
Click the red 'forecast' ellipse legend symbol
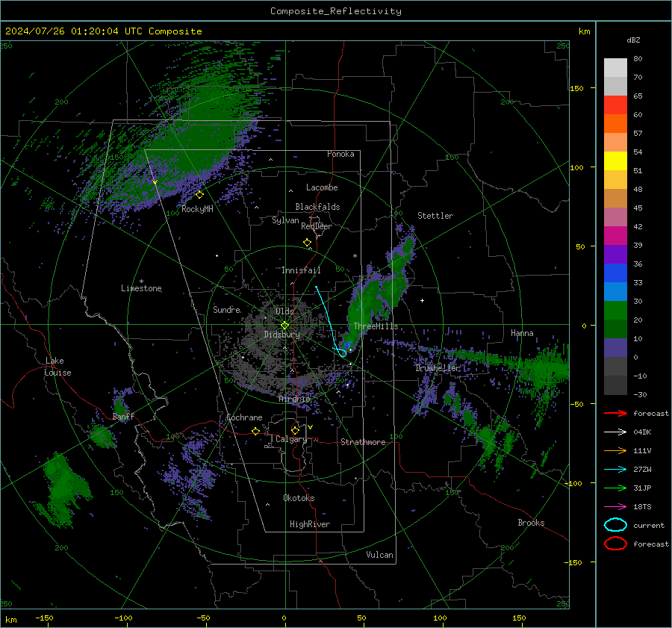[x=615, y=544]
